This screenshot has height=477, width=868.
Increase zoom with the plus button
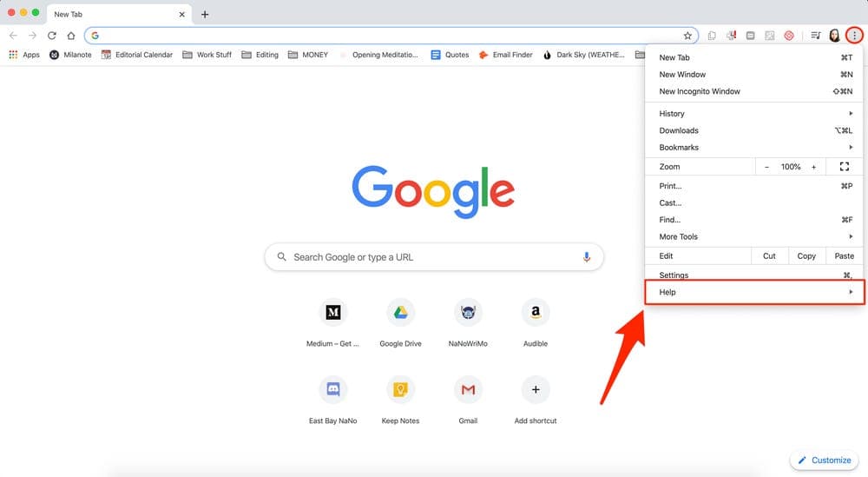[814, 167]
